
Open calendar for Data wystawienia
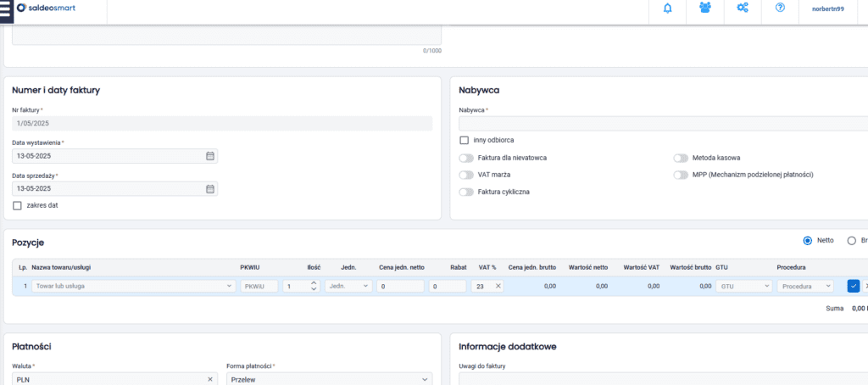[210, 156]
